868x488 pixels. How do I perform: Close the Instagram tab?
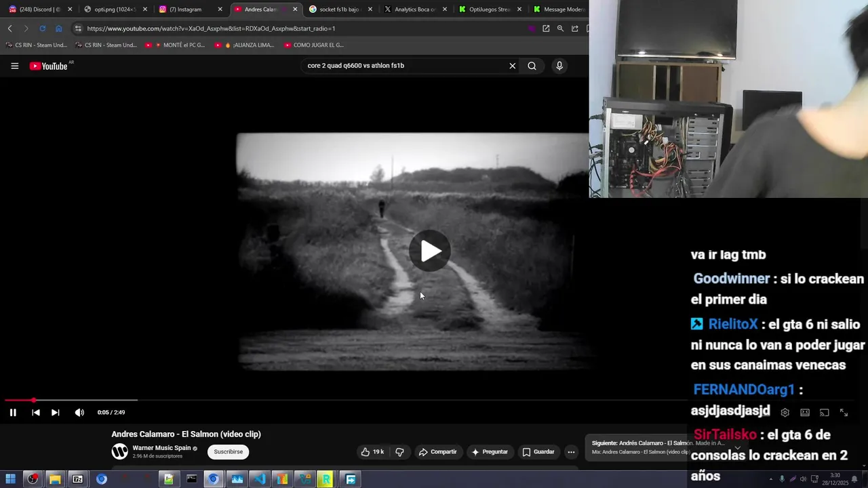(220, 9)
